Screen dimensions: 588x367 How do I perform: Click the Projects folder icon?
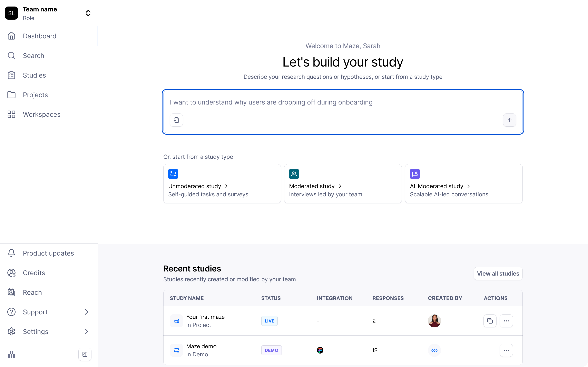click(11, 95)
